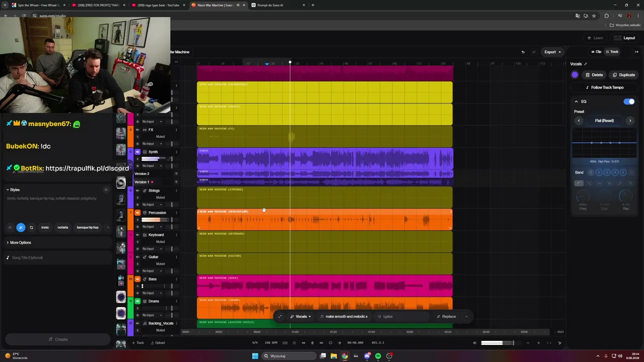Fast-forward using the transport skip-forward button
This screenshot has width=644, height=362.
(x=321, y=343)
